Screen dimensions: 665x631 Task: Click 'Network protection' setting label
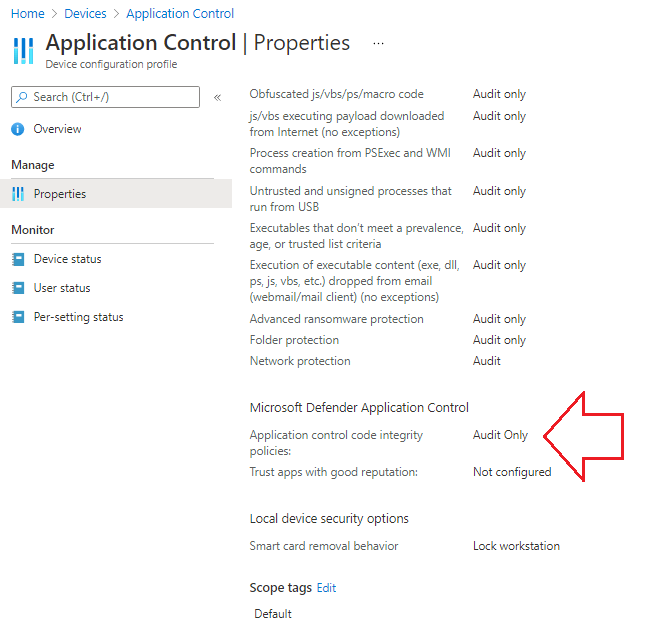pyautogui.click(x=300, y=361)
